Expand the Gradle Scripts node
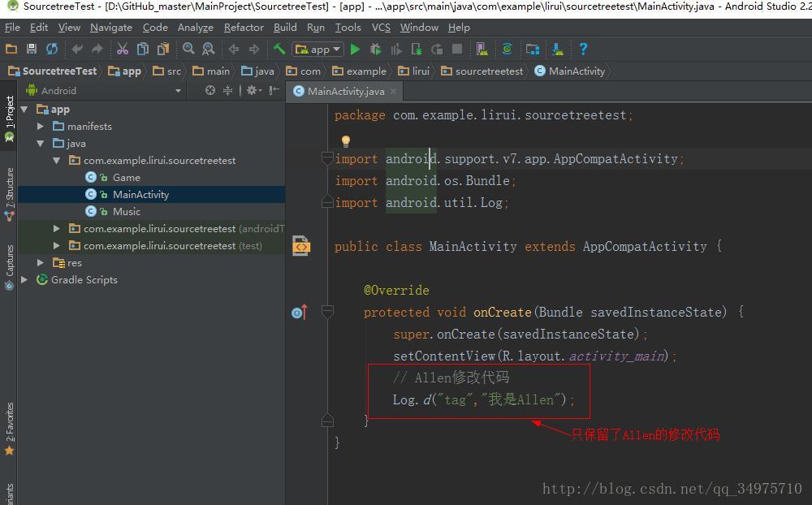This screenshot has height=505, width=812. point(24,280)
